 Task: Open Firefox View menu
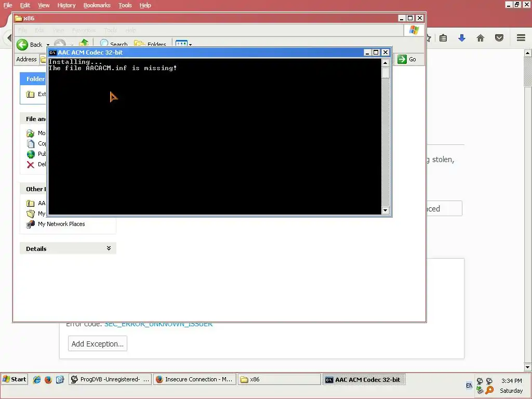(x=44, y=5)
